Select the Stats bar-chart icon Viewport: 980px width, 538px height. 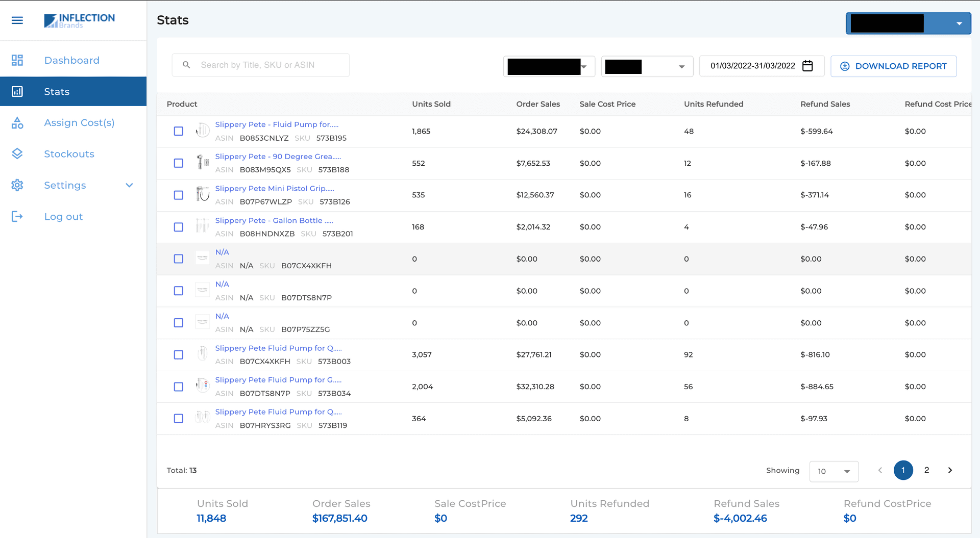point(17,91)
